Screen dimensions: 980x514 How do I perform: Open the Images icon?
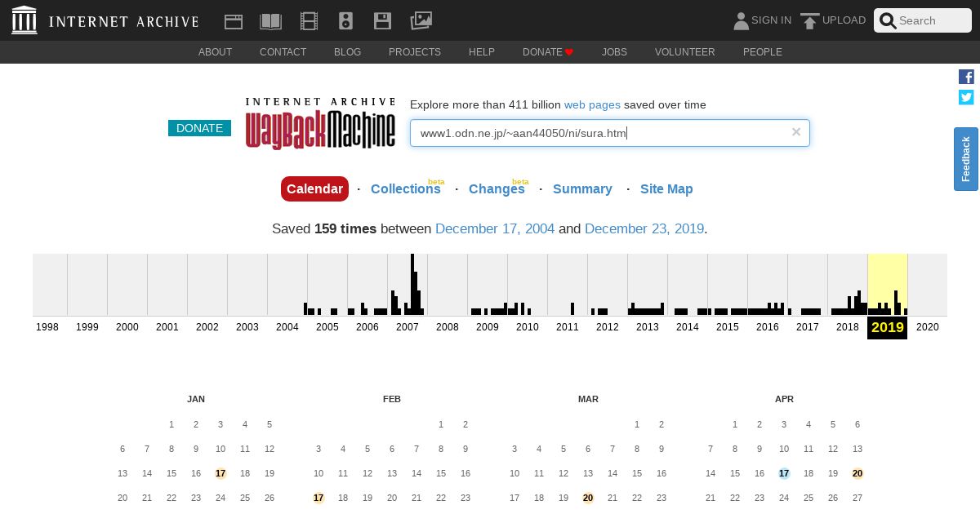[421, 20]
